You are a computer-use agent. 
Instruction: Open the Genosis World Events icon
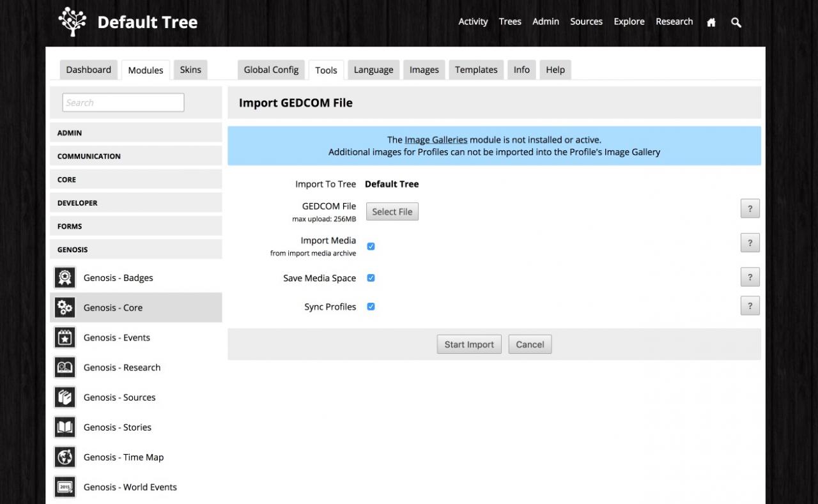click(x=65, y=487)
